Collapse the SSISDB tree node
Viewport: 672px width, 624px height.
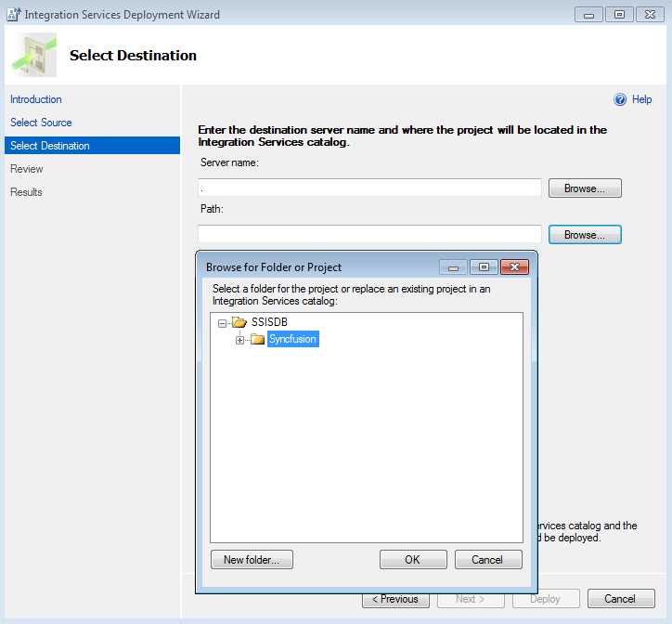[222, 323]
